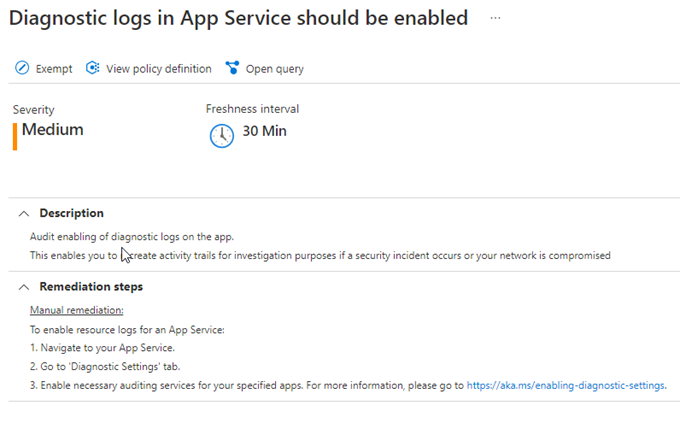Click the clock icon beside 30 Min
The height and width of the screenshot is (429, 680).
click(221, 135)
